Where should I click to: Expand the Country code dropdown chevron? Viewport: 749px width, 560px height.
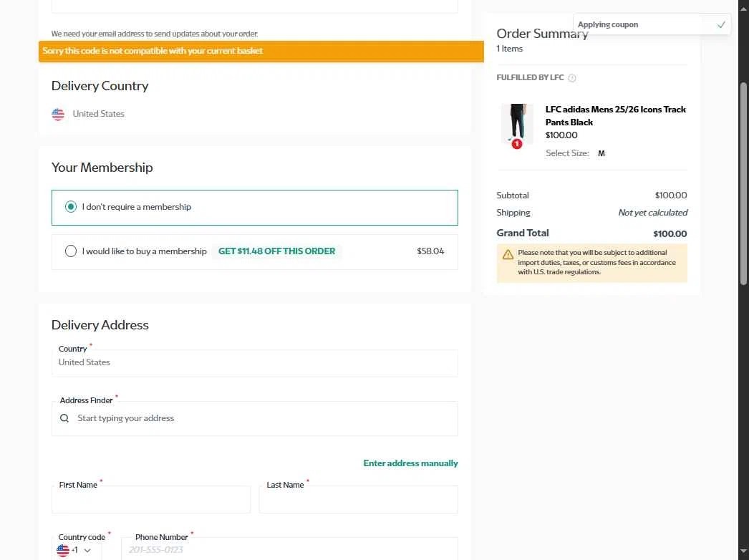coord(87,551)
